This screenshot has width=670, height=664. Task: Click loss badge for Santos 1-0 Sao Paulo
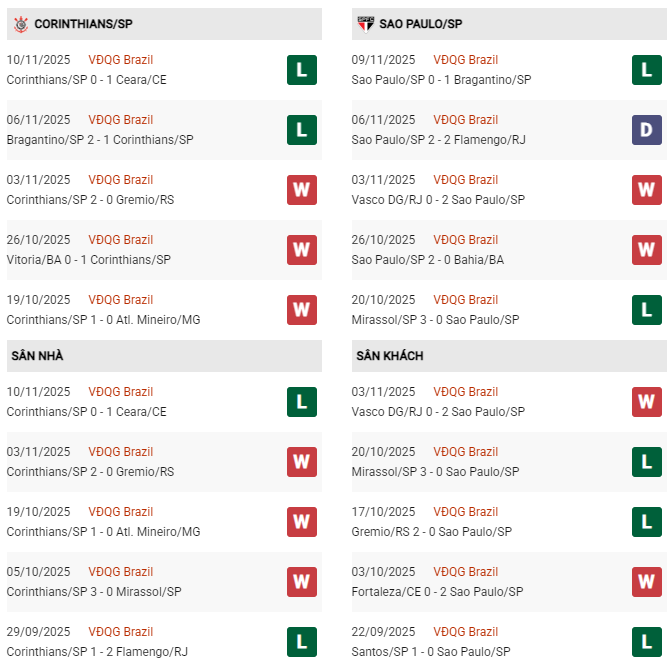(x=647, y=642)
